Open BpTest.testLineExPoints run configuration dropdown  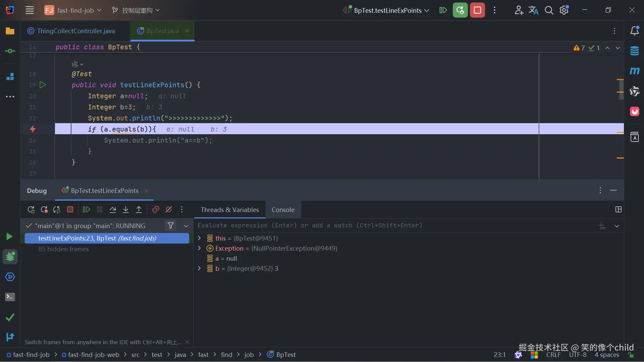(386, 10)
